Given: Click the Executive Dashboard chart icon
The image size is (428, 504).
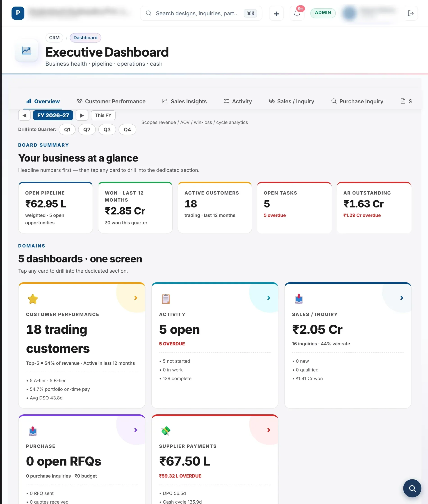Looking at the screenshot, I should (26, 50).
